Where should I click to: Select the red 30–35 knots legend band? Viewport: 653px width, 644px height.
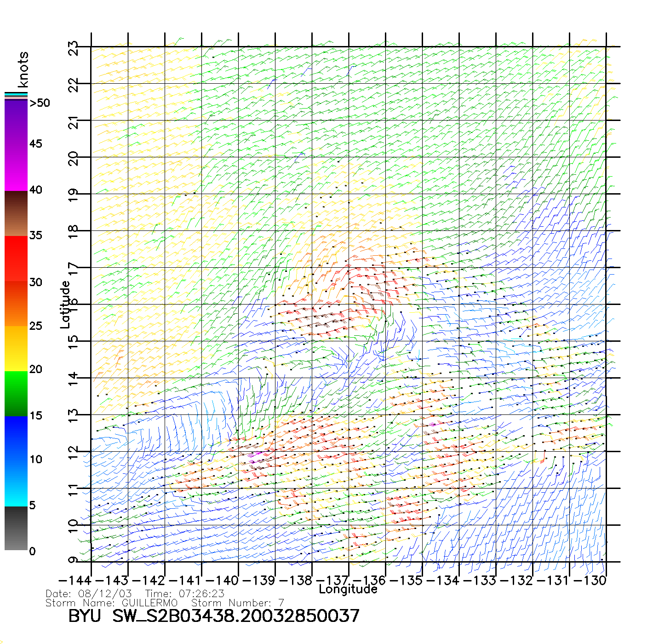click(x=16, y=259)
